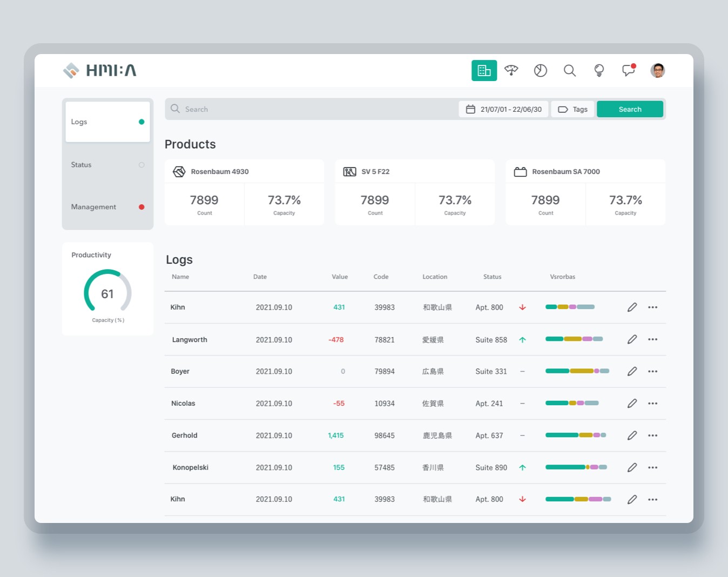
Task: Edit the Boyer row with pencil icon
Action: [632, 371]
